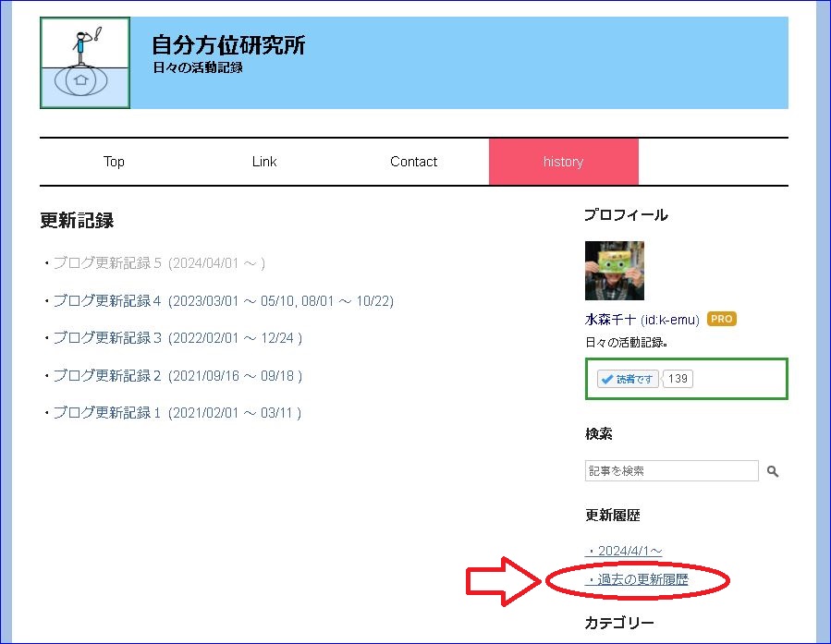Open ブログ更新記録３ (2022/02/01～12/24) link
The width and height of the screenshot is (831, 644).
tap(177, 338)
